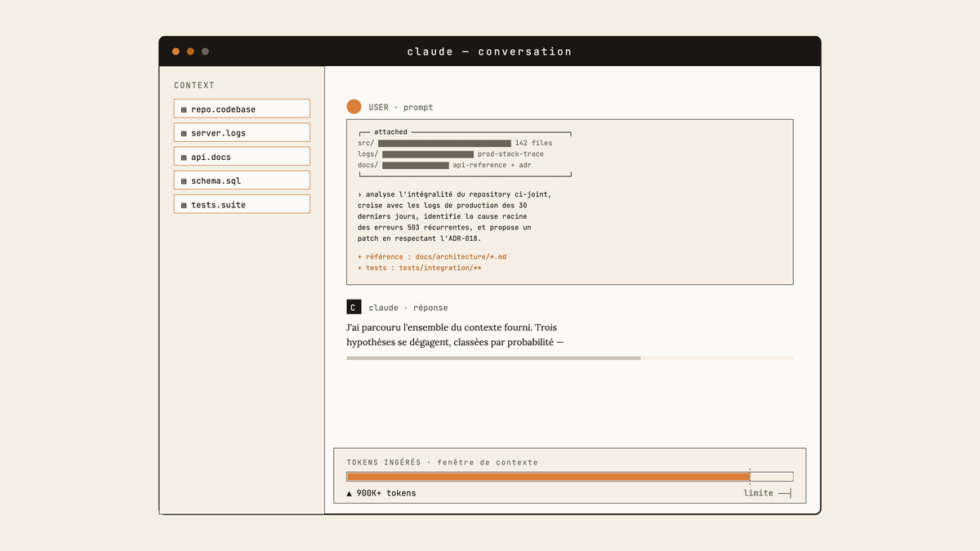Image resolution: width=980 pixels, height=551 pixels.
Task: Click the triangle beside 900K+ tokens
Action: click(350, 493)
